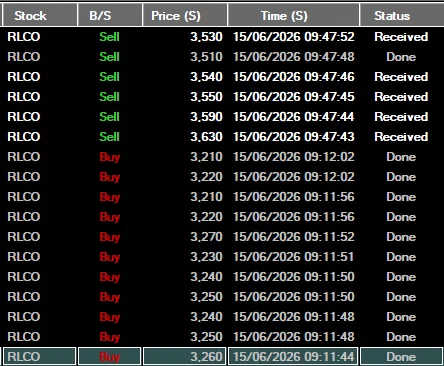Click the price value 3,630
444x366 pixels.
click(x=206, y=137)
